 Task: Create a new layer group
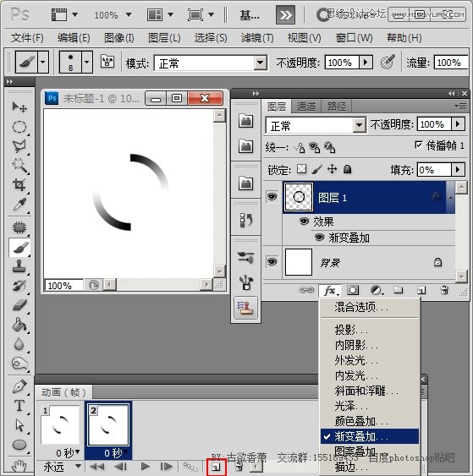point(399,291)
